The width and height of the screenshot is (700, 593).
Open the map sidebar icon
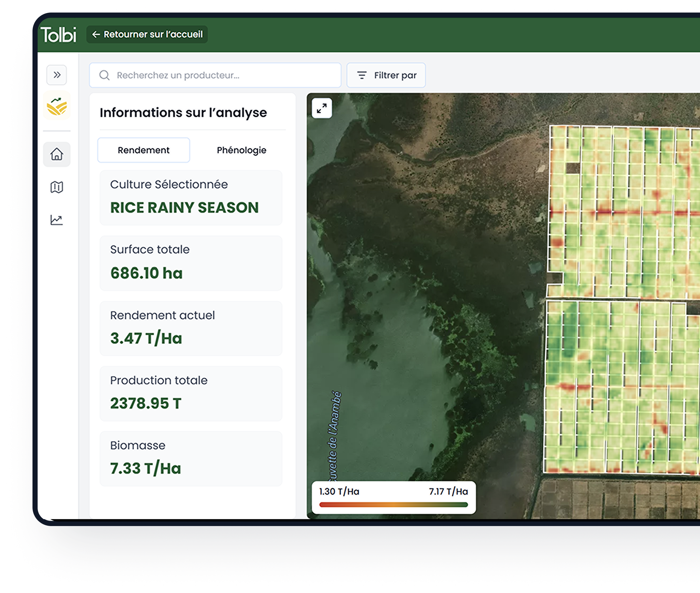(x=57, y=187)
